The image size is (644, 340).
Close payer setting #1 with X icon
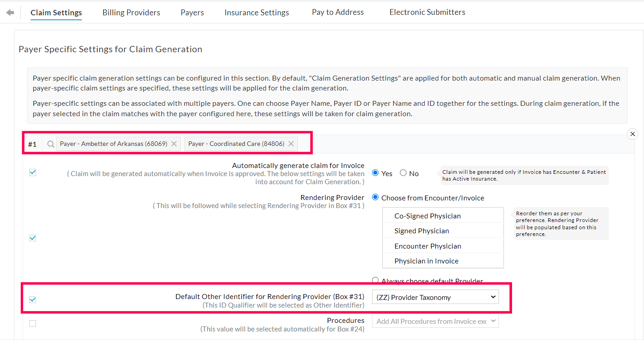click(633, 134)
